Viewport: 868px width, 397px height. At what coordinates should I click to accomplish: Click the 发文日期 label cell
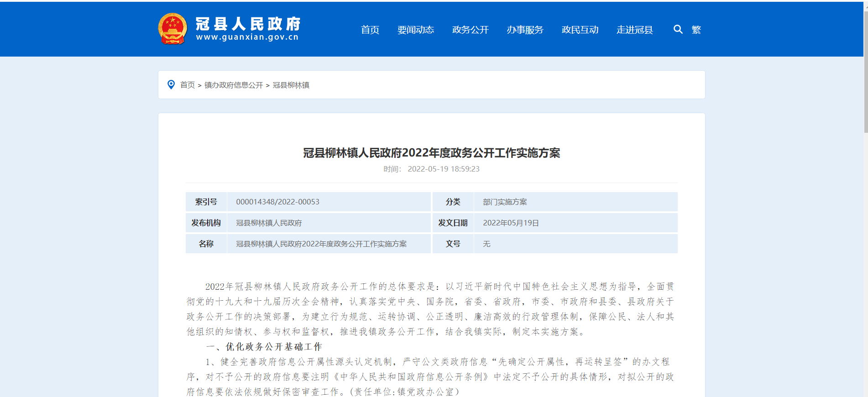coord(453,223)
